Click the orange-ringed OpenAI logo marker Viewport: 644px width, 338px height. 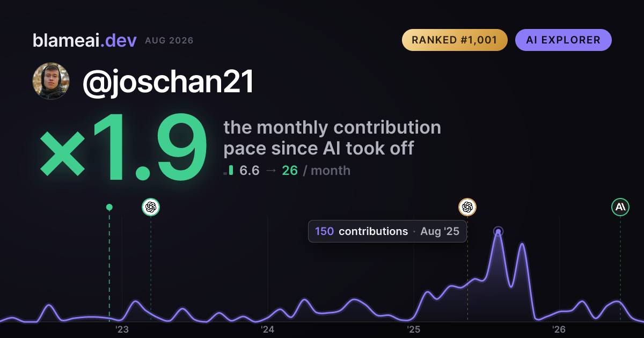(467, 207)
